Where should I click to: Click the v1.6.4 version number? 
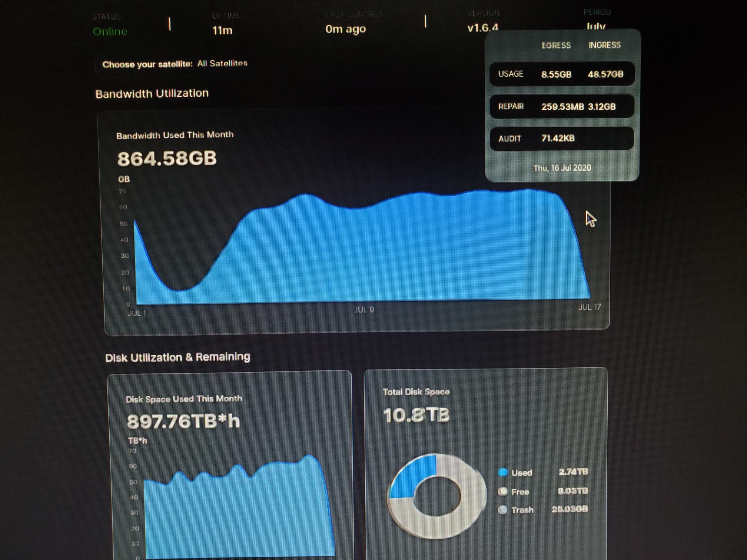[482, 28]
